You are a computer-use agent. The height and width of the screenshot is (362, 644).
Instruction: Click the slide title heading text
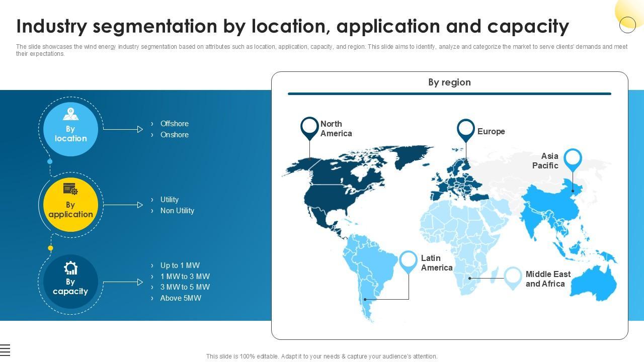(x=292, y=26)
